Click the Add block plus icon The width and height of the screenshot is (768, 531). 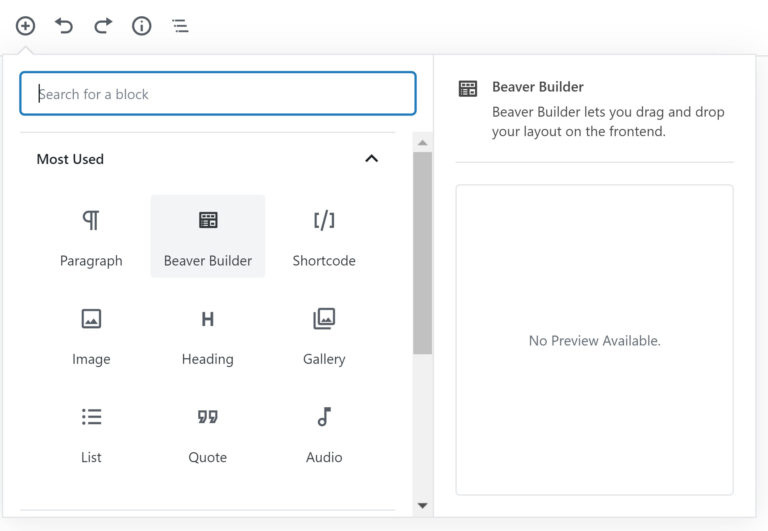pos(26,26)
